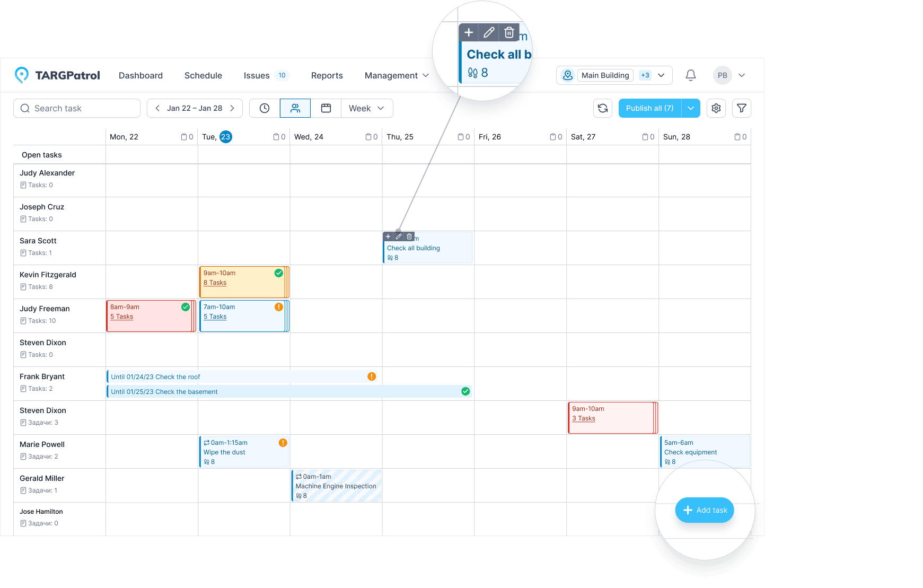Click Publish all (7) button

(650, 108)
